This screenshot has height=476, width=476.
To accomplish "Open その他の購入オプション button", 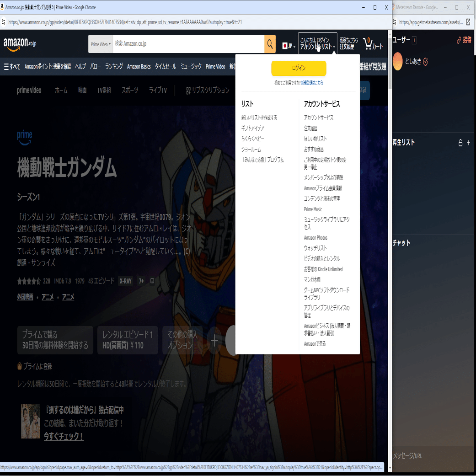I will tap(183, 340).
